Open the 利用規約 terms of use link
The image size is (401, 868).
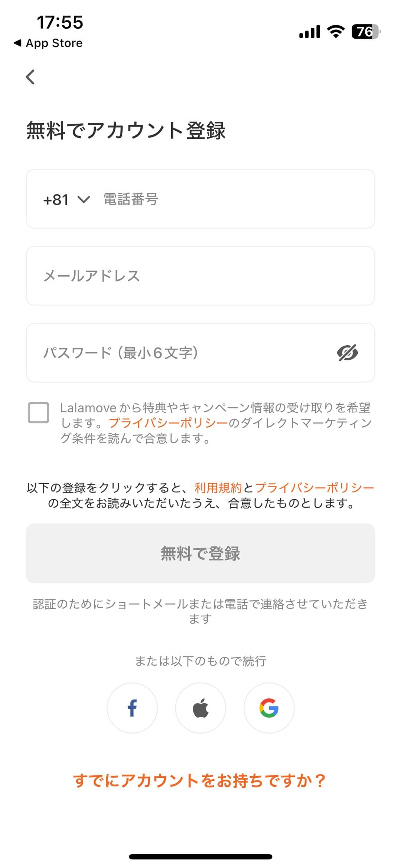coord(218,487)
